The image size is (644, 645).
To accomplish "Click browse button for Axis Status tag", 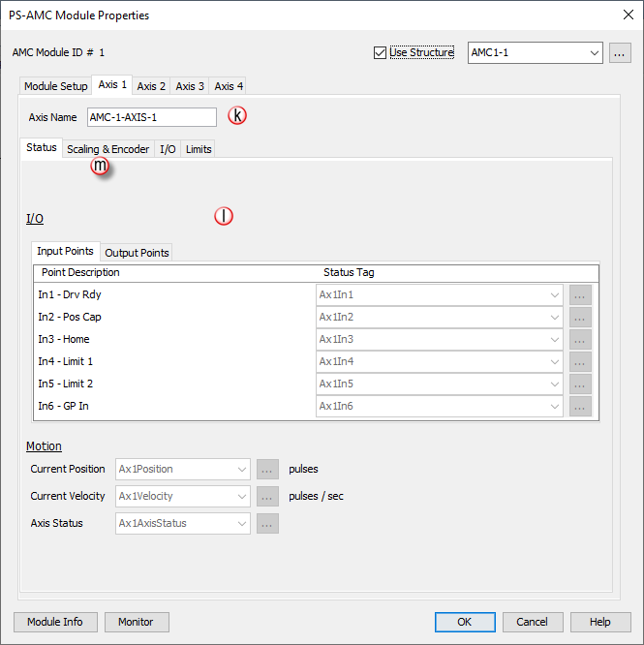I will pos(268,524).
